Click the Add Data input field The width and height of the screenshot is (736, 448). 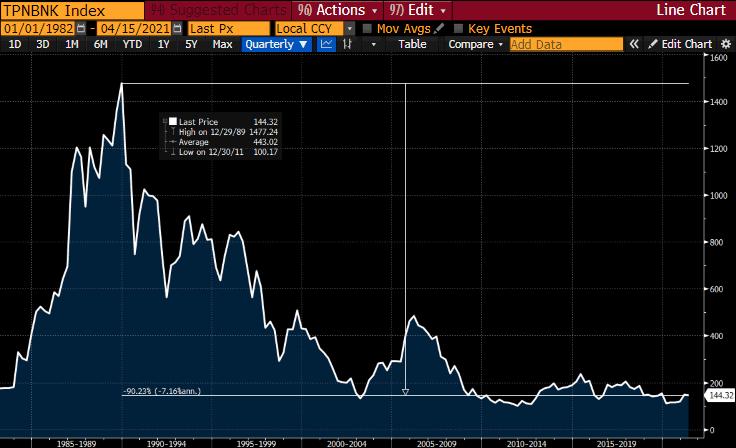566,44
